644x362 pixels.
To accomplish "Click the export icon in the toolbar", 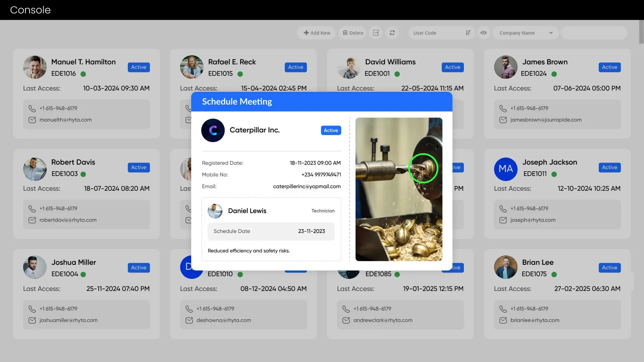I will pyautogui.click(x=376, y=33).
